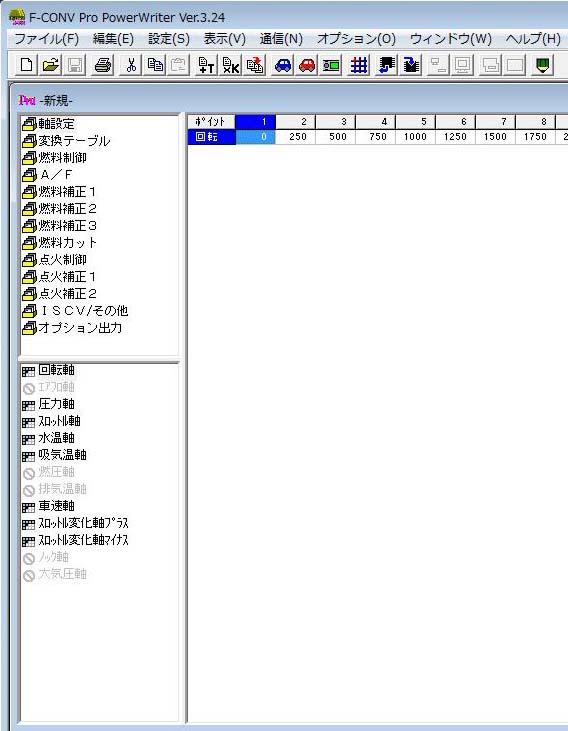Select 圧力軸 in the axis list
Viewport: 568px width, 731px height.
48,404
